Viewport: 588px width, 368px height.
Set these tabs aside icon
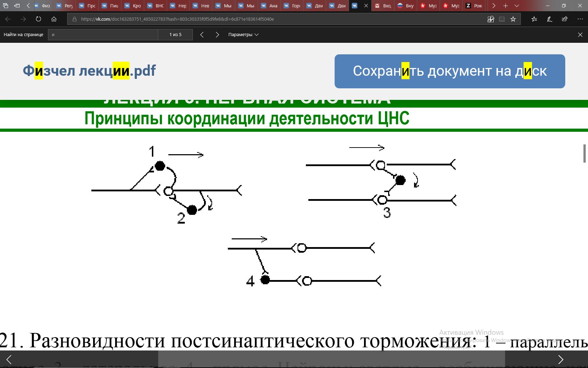click(17, 6)
